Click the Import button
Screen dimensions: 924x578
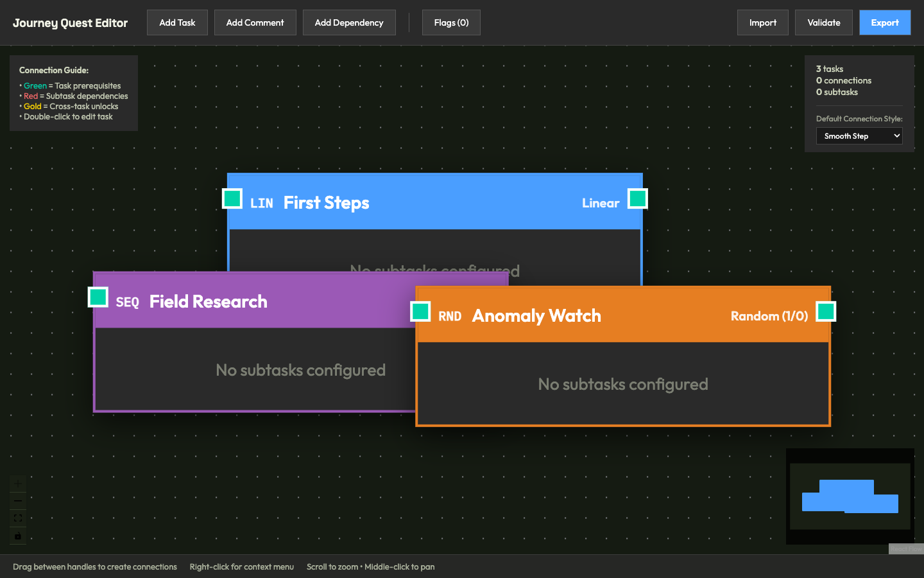tap(763, 22)
